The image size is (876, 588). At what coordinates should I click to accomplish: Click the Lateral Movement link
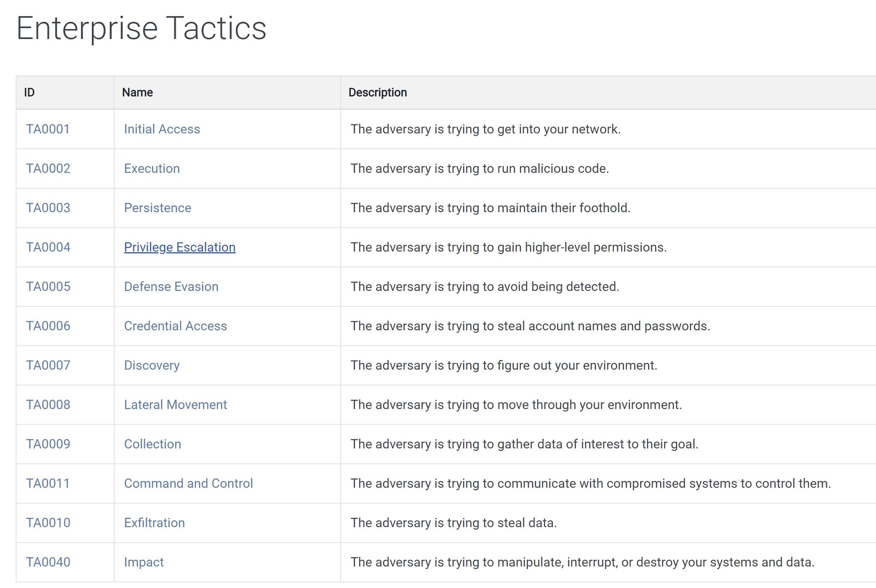pyautogui.click(x=175, y=405)
